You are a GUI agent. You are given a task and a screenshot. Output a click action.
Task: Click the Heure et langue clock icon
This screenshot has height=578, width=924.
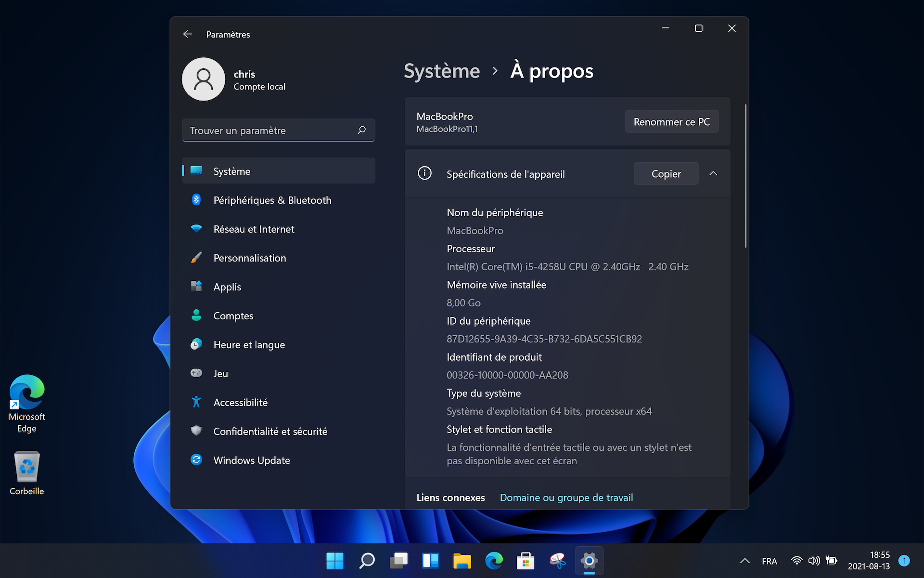click(x=196, y=344)
